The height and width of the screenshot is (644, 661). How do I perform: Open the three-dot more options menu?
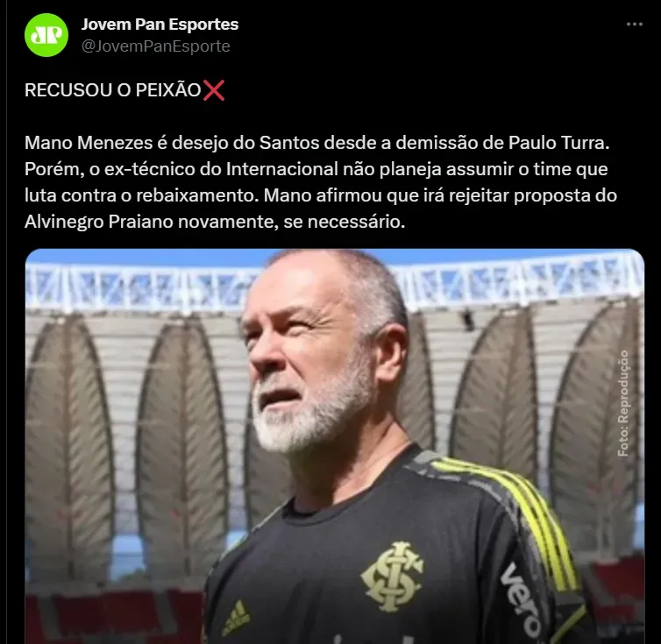tap(635, 25)
